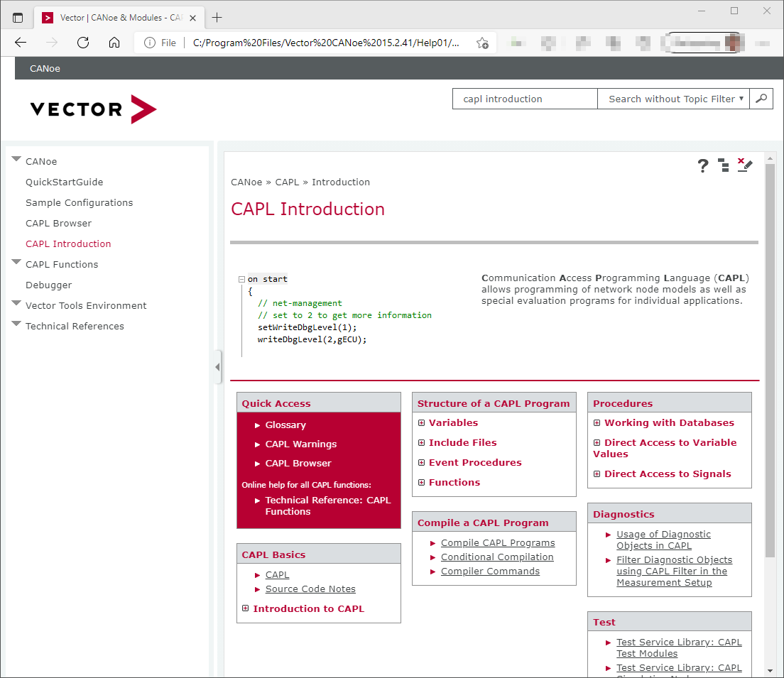Image resolution: width=784 pixels, height=678 pixels.
Task: Expand the Working with Databases section
Action: coord(597,423)
